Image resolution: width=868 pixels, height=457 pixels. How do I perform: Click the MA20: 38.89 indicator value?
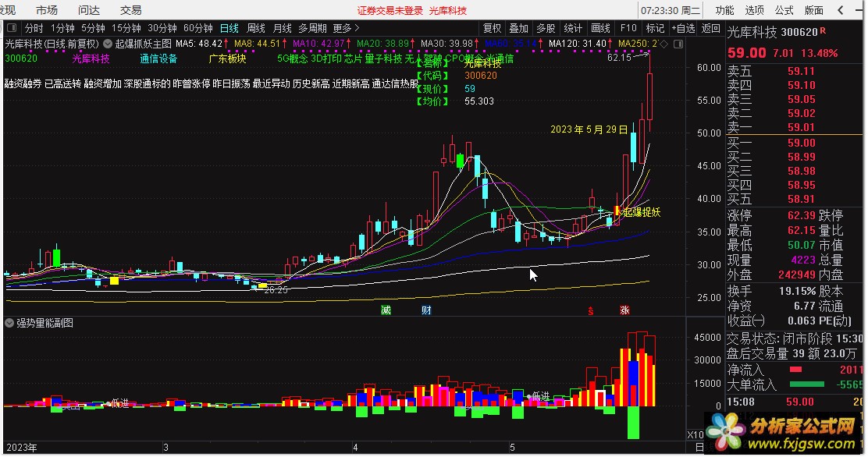click(383, 43)
